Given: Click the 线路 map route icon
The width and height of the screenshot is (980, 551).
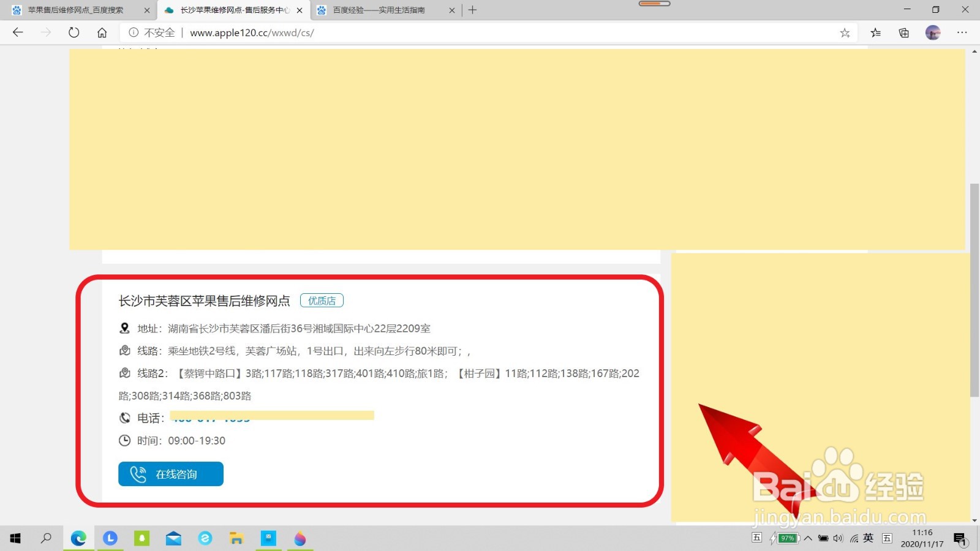Looking at the screenshot, I should click(x=124, y=351).
